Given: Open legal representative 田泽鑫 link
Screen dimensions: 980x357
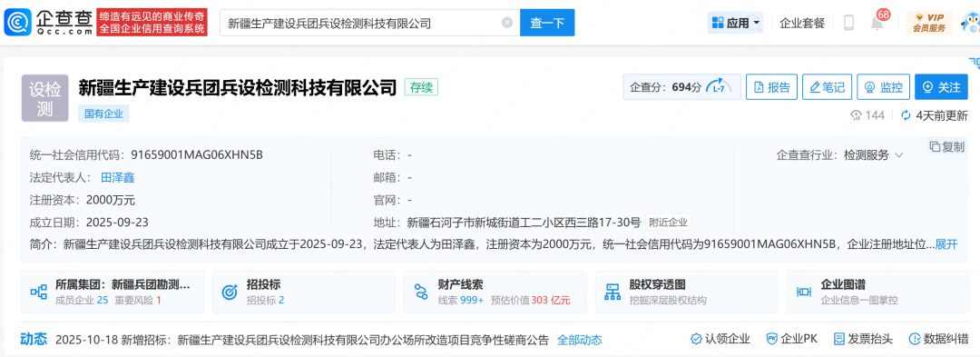Looking at the screenshot, I should 117,177.
